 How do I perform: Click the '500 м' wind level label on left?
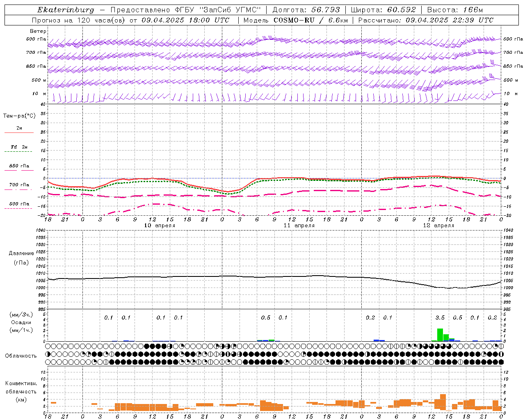(39, 80)
